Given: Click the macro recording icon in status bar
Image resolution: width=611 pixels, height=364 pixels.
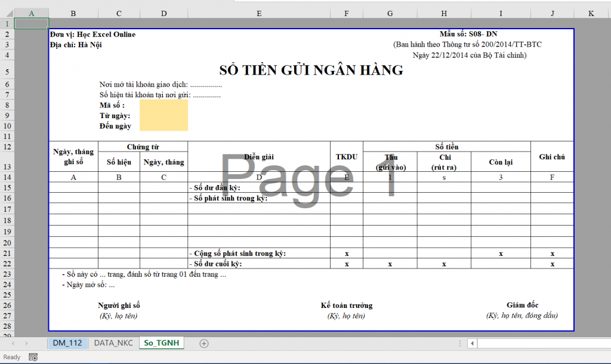Looking at the screenshot, I should [33, 357].
